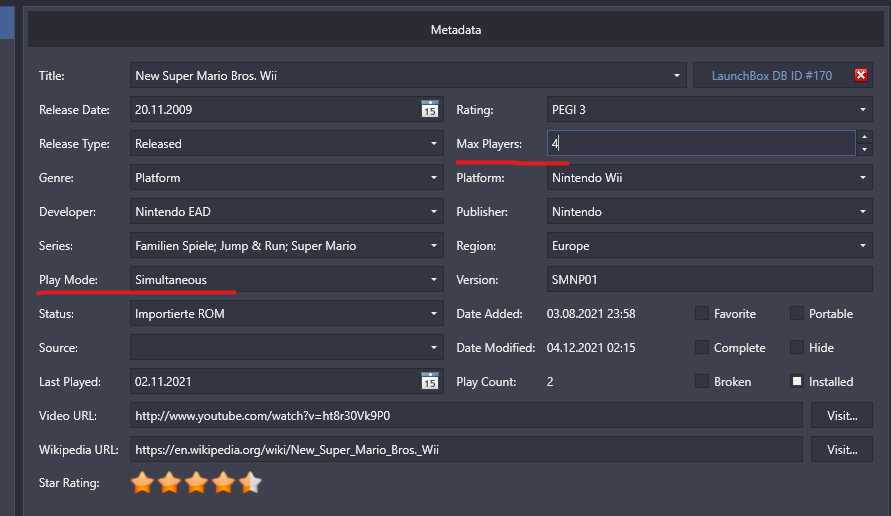Tick the Favorite checkbox

702,313
